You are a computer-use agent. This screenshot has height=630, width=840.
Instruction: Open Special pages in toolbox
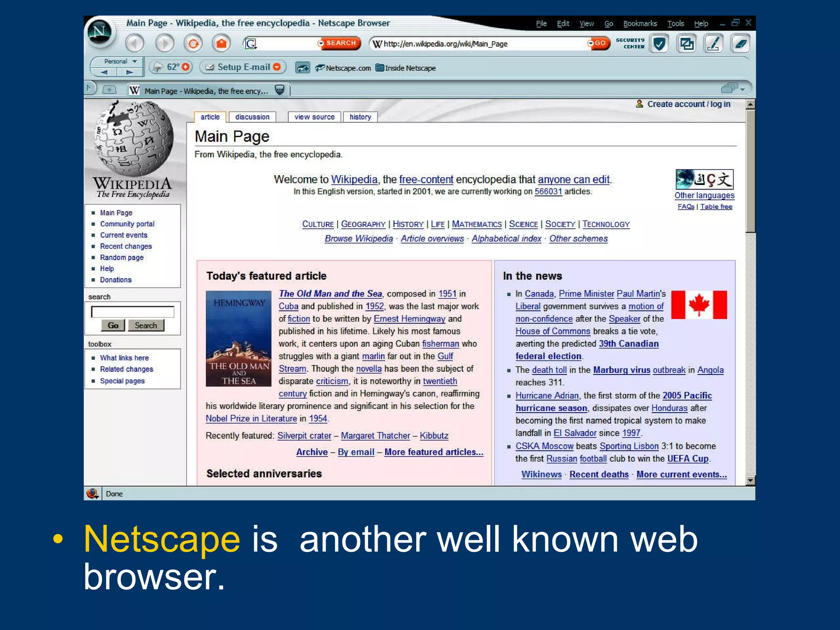click(122, 381)
